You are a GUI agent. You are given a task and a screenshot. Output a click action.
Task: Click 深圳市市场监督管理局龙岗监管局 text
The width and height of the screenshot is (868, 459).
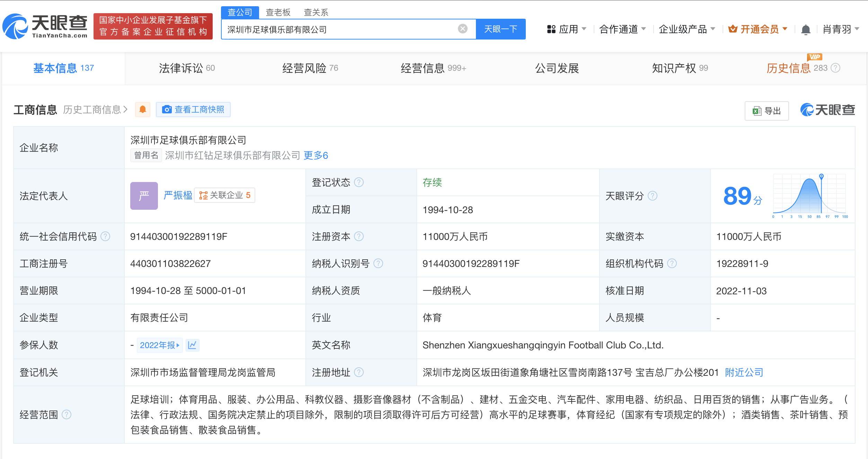pos(203,372)
